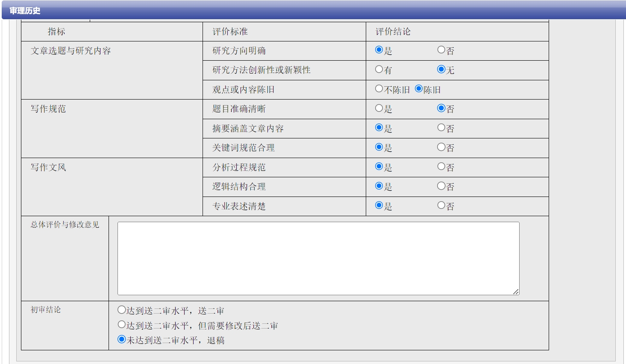Select 无 for 研究方法创新性或新颖性
This screenshot has height=364, width=626.
(x=441, y=69)
